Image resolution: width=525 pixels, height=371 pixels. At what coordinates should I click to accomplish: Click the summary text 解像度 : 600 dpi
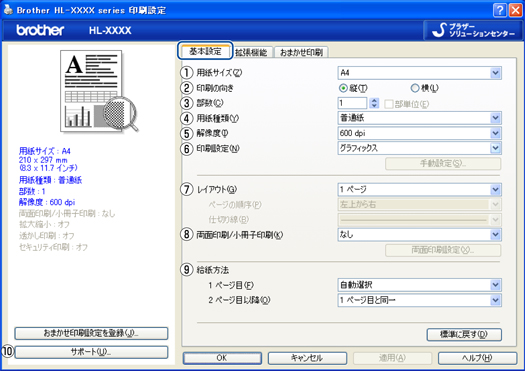click(x=47, y=202)
